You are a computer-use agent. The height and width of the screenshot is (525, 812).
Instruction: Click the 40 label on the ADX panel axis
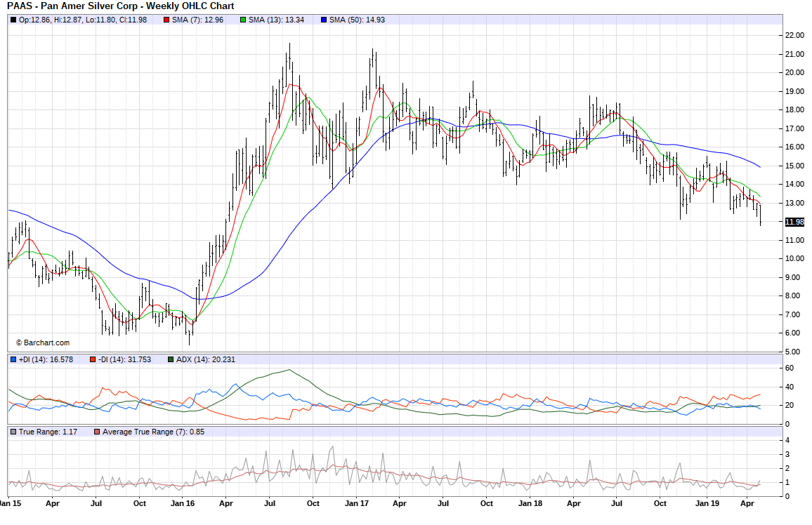click(790, 387)
